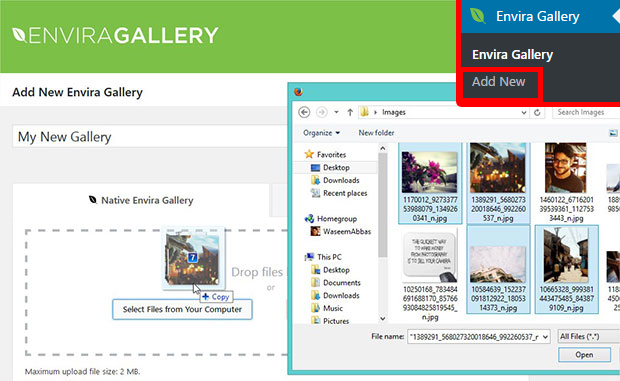The image size is (620, 381).
Task: Click the back arrow in file dialog
Action: coord(304,112)
